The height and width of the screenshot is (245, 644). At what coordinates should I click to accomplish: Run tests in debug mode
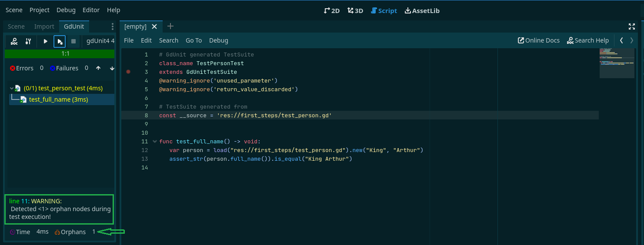pyautogui.click(x=60, y=41)
